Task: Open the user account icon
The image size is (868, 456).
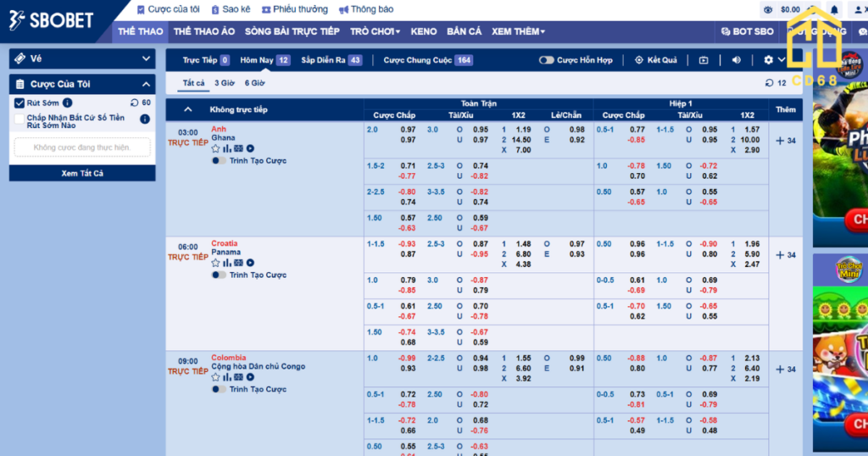Action: click(859, 9)
